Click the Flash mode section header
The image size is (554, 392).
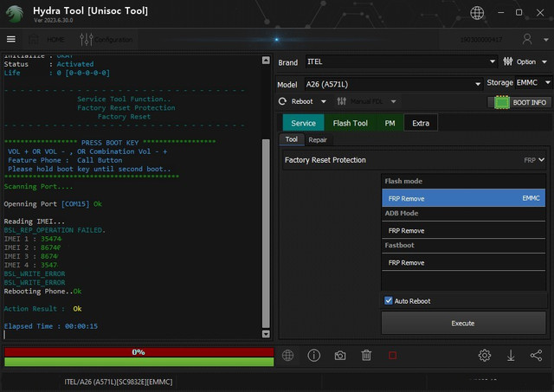point(403,181)
